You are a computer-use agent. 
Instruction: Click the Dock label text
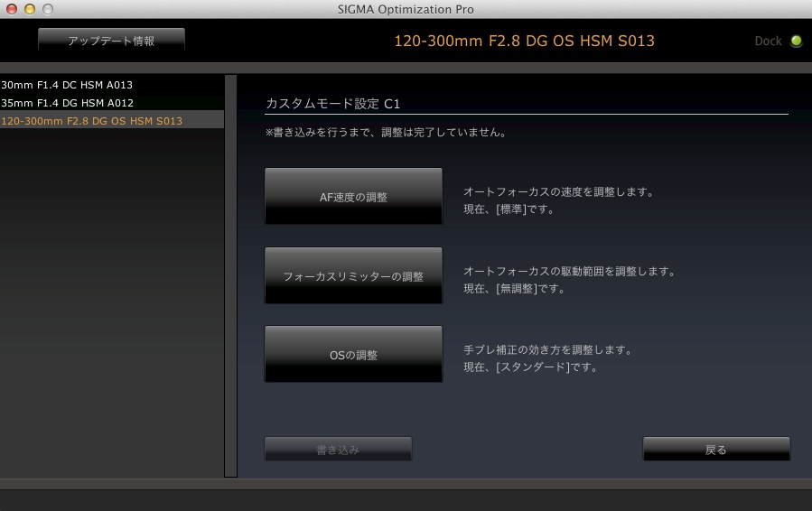[x=768, y=41]
